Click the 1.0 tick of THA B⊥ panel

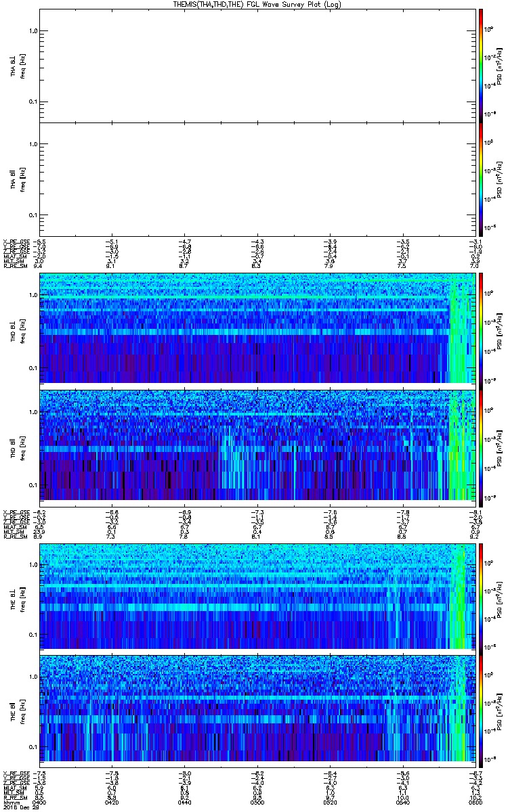pos(33,31)
